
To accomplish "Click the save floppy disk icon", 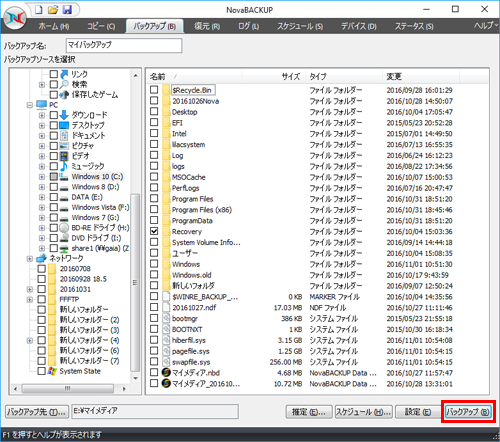I will tap(67, 10).
